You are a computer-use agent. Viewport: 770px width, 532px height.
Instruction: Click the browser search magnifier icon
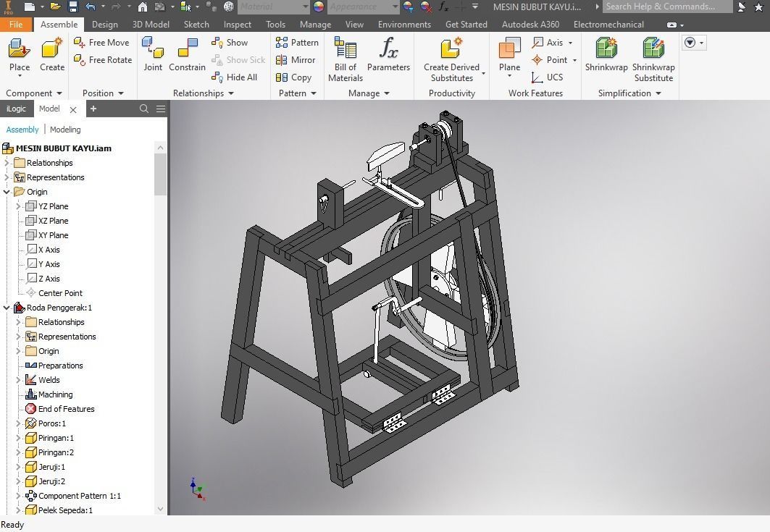coord(144,109)
